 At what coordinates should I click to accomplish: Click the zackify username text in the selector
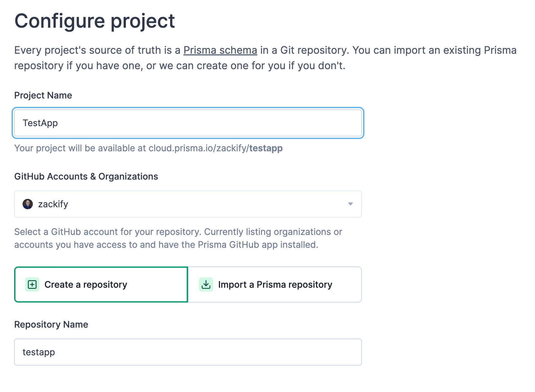coord(53,204)
